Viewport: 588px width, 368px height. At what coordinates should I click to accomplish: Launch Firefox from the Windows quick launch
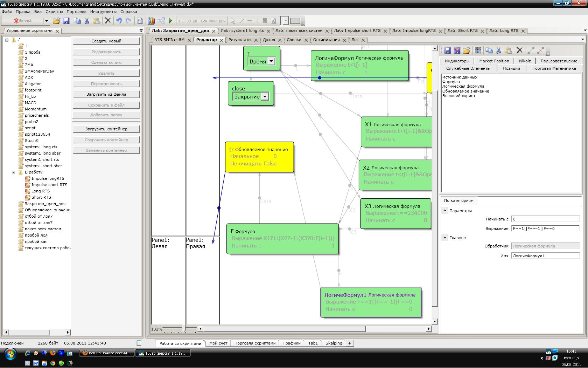pyautogui.click(x=53, y=353)
